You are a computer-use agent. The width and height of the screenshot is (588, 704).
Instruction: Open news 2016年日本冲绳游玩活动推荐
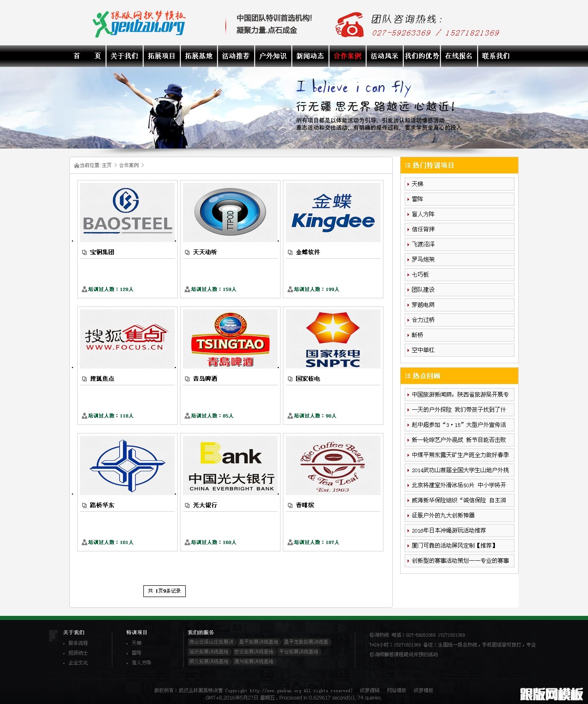[x=459, y=531]
